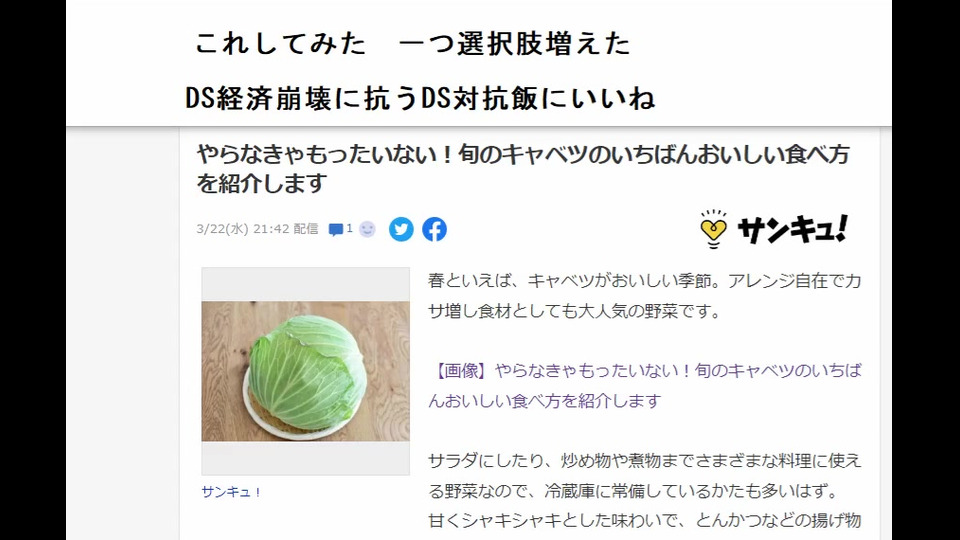The width and height of the screenshot is (960, 540).
Task: Click the paragraph starting 春といえば
Action: coord(645,296)
